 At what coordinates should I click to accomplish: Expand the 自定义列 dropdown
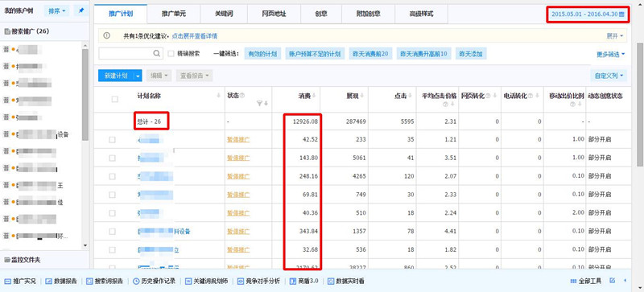(609, 76)
